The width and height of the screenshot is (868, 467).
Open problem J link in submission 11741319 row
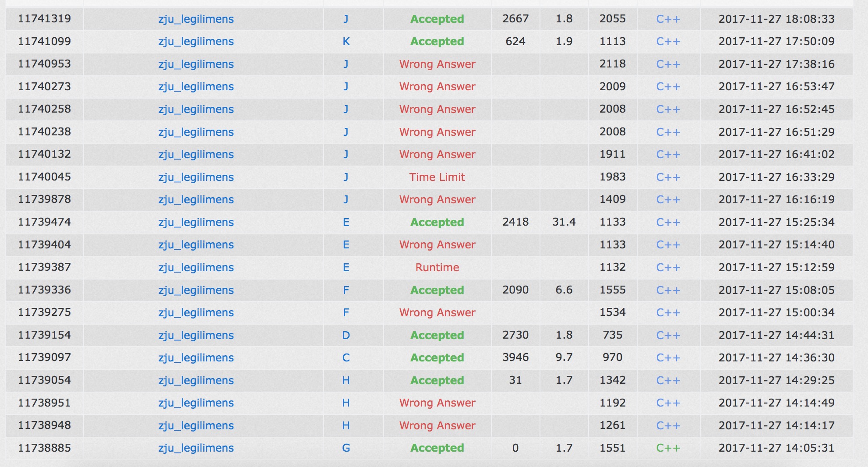click(346, 19)
